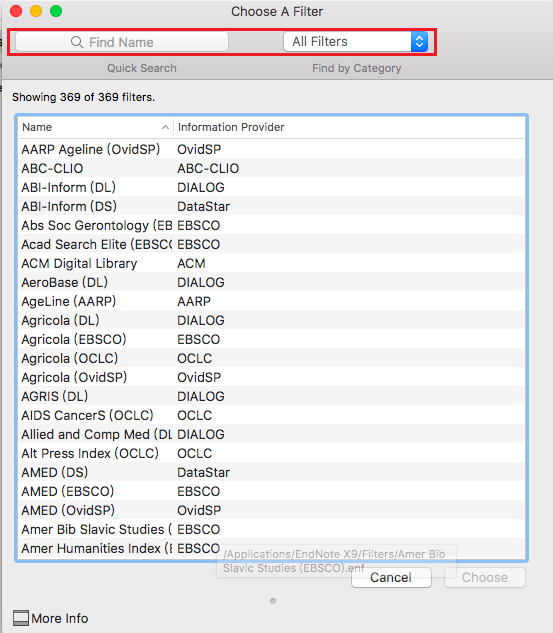553x633 pixels.
Task: Select Amer Bib Slavic Studies filter
Action: coord(271,529)
